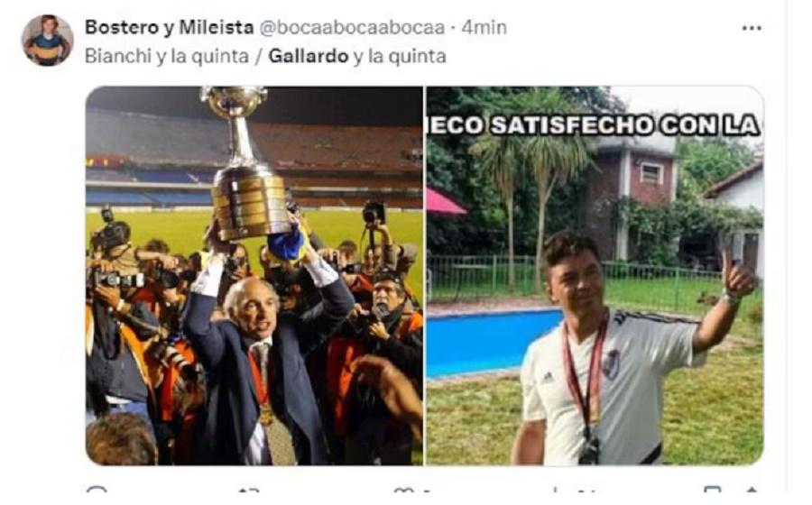Open the view count analytics icon
This screenshot has height=505, width=812.
point(557,490)
